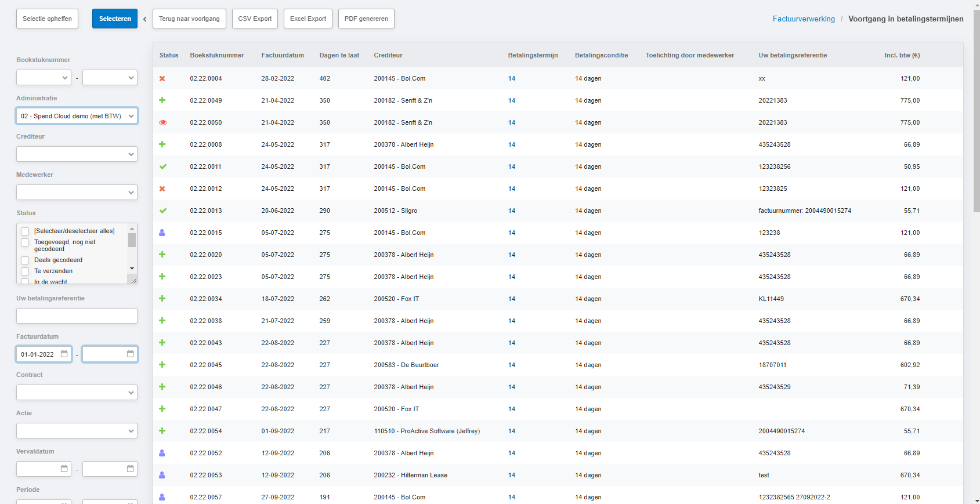Open calendar picker for Factuurdatum end date

coord(131,354)
